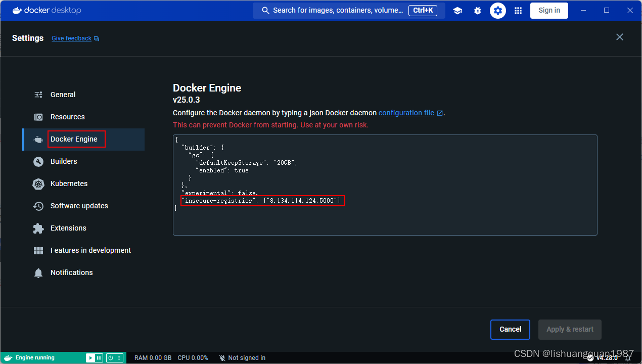Close the Settings panel with X
Image resolution: width=642 pixels, height=364 pixels.
(620, 37)
